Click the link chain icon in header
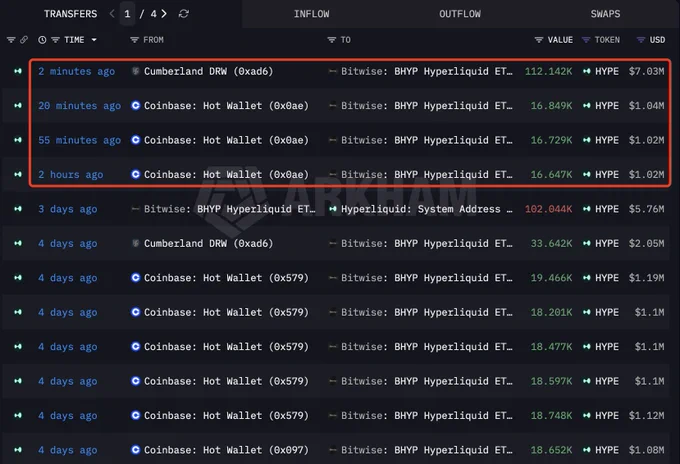The image size is (680, 464). (x=24, y=40)
